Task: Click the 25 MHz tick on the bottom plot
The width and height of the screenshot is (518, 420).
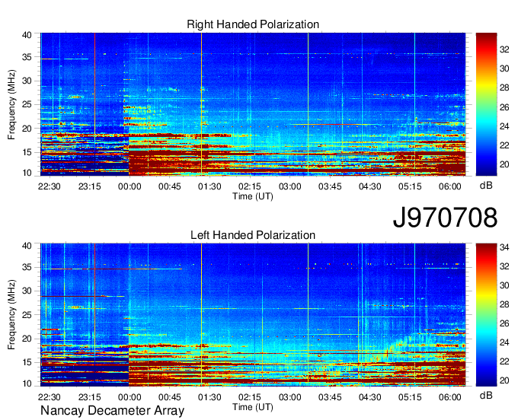Action: (x=27, y=315)
